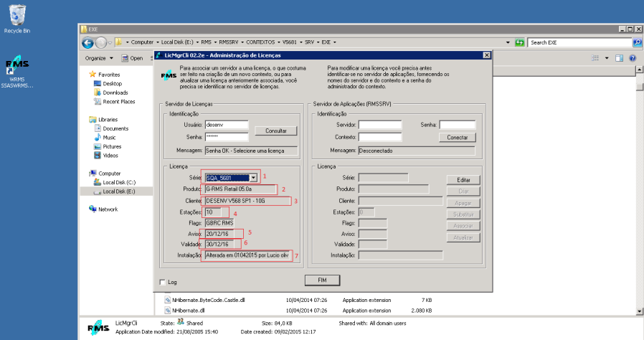
Task: Open Explorer help question mark icon
Action: pyautogui.click(x=633, y=58)
